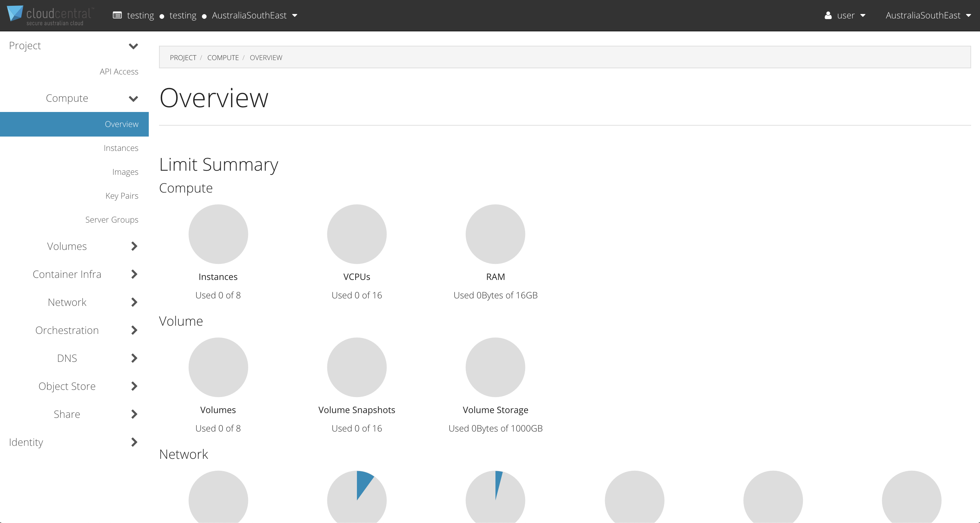980x523 pixels.
Task: Click the Instances usage pie chart
Action: [218, 234]
